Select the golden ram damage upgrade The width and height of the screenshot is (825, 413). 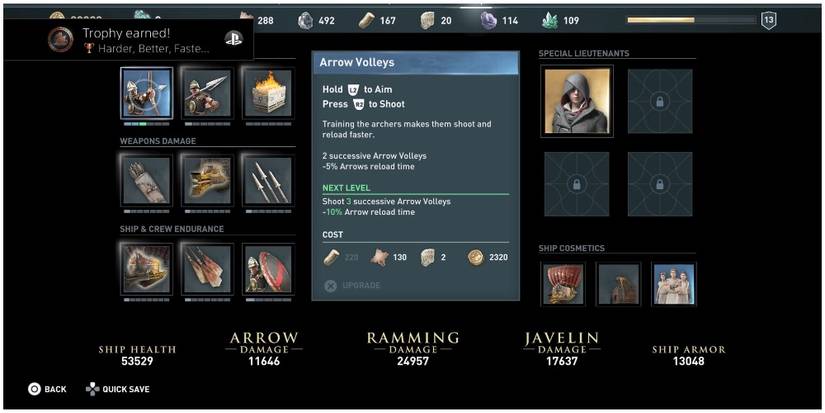tap(207, 180)
